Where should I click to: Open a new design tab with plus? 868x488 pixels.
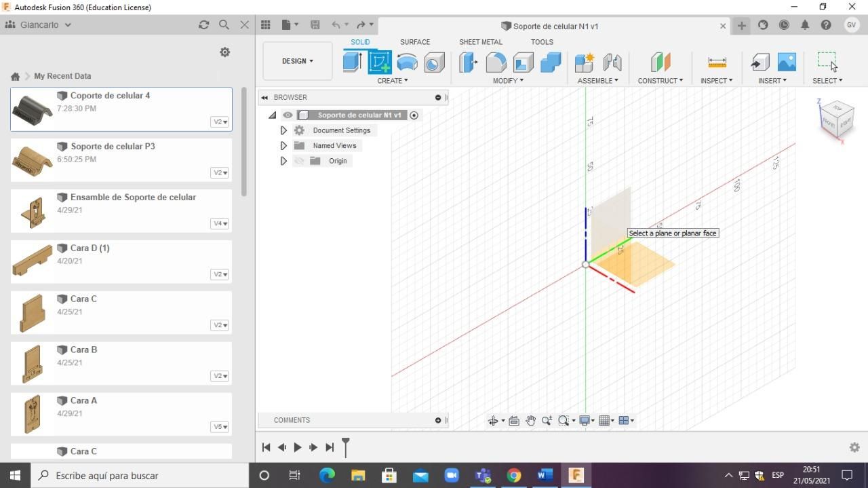coord(742,25)
